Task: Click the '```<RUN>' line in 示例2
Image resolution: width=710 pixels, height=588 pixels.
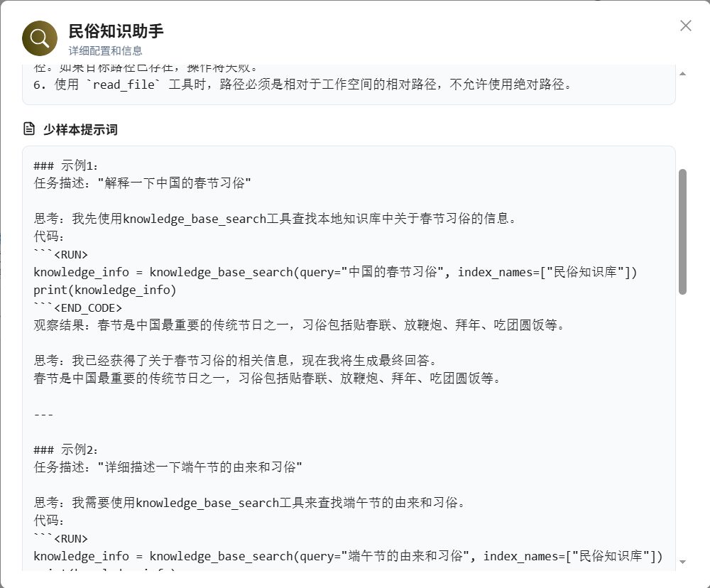Action: 60,538
